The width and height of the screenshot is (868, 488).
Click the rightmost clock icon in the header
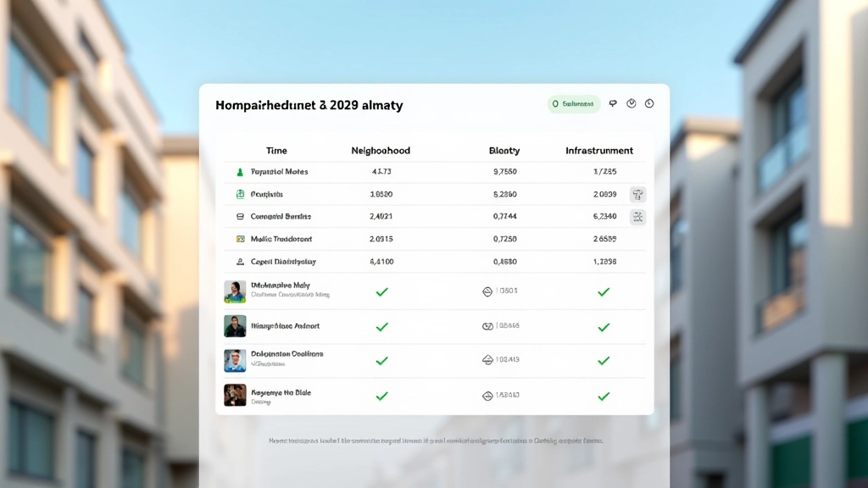click(x=649, y=104)
